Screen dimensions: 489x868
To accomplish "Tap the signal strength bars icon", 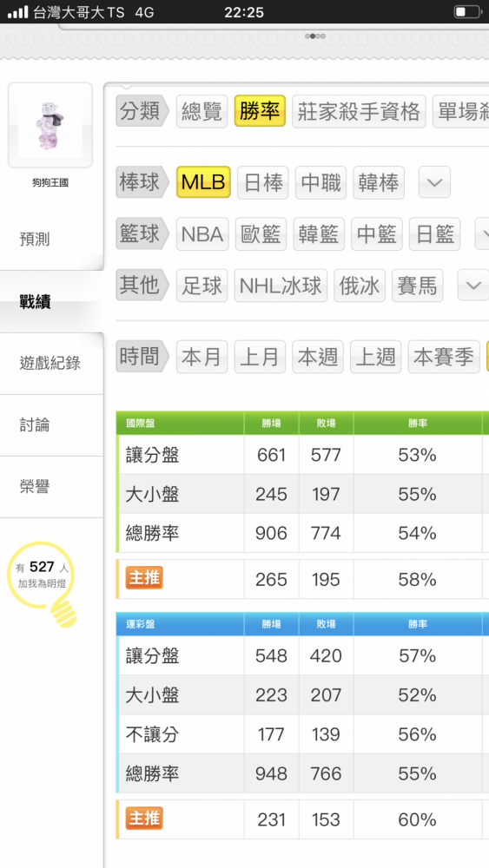I will click(17, 12).
